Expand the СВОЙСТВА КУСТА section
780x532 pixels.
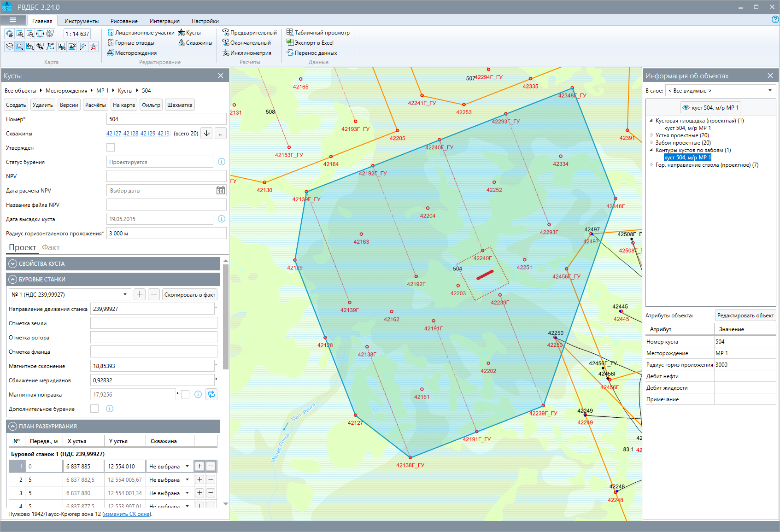(x=13, y=264)
